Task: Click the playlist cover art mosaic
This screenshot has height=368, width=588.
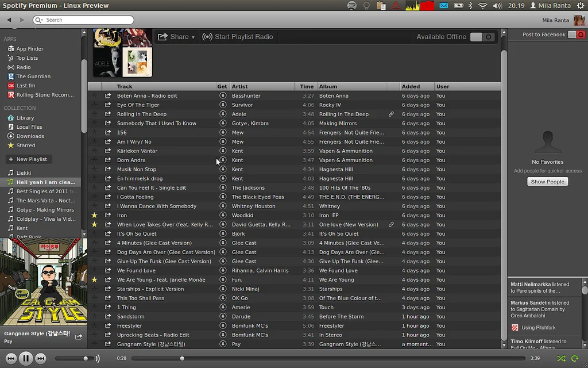Action: pos(123,52)
